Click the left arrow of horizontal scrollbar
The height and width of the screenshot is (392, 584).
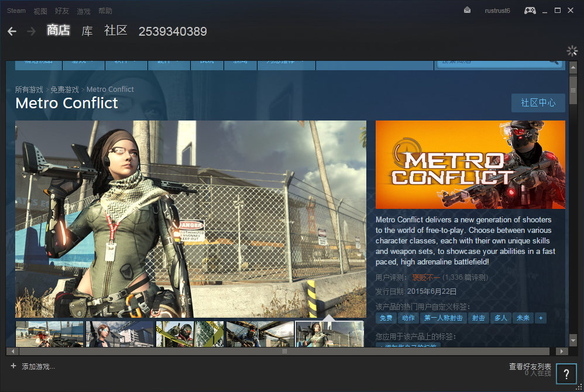(x=13, y=351)
